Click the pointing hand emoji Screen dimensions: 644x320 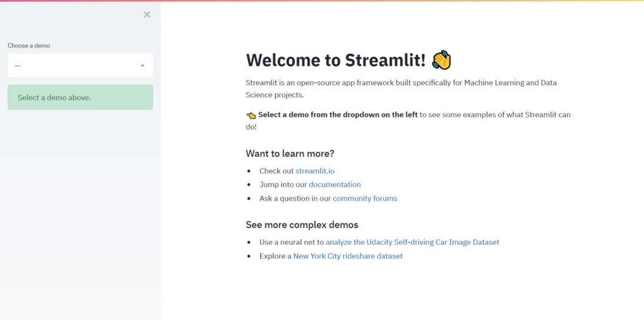(251, 115)
